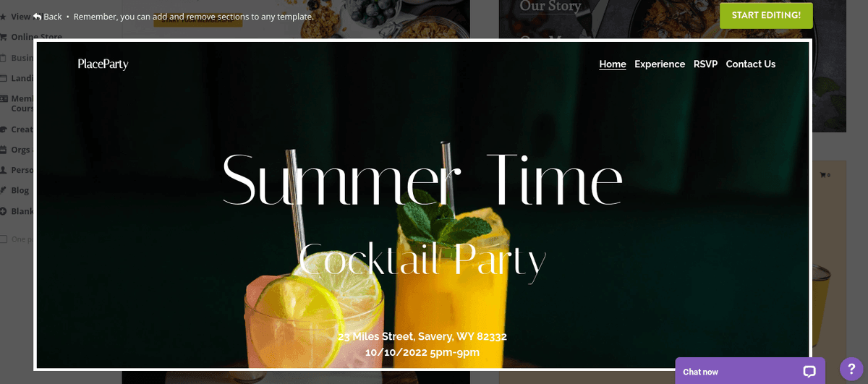Click the PlaceParty logo link
Screen dimensions: 868x384
click(103, 64)
